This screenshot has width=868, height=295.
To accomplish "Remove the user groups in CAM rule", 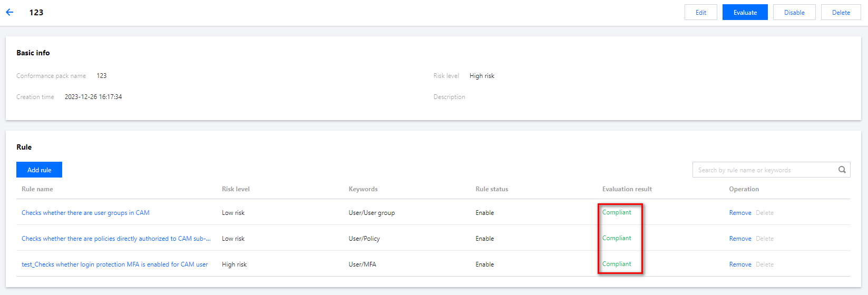I will coord(740,213).
